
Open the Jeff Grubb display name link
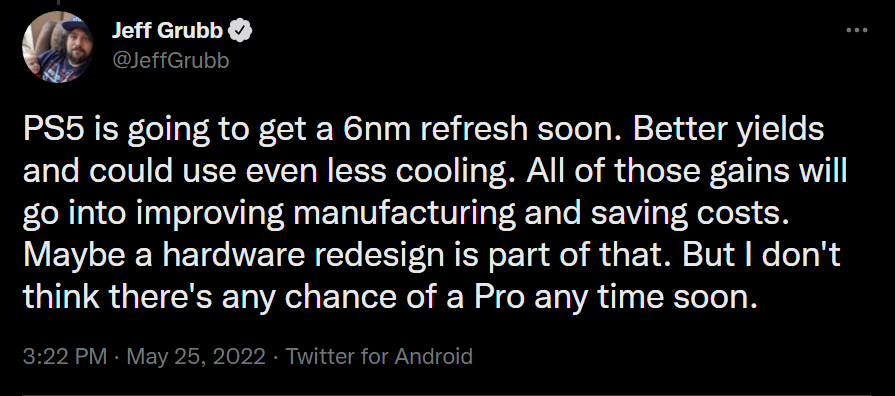click(167, 31)
